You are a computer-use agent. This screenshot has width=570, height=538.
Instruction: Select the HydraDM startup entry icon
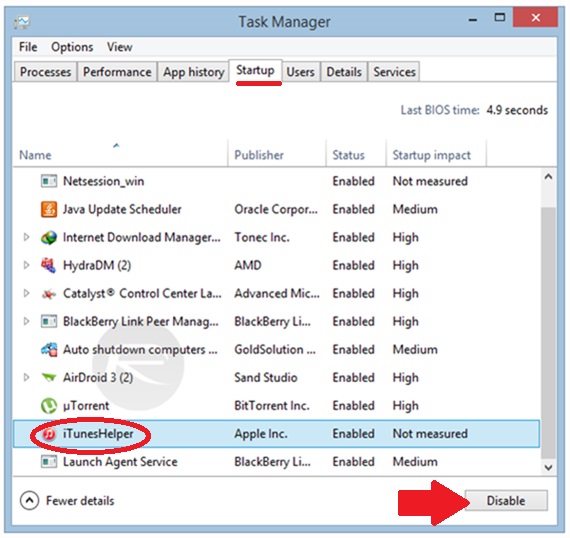[49, 265]
